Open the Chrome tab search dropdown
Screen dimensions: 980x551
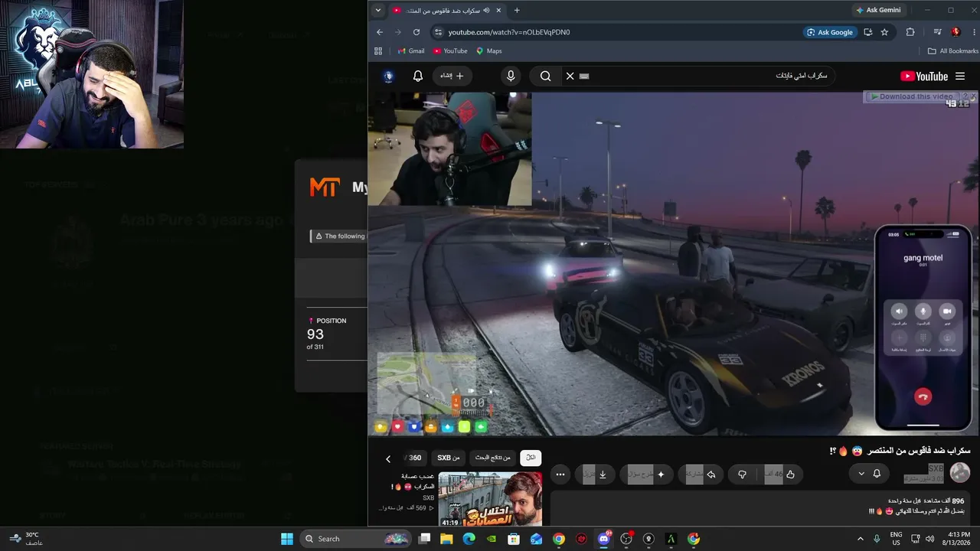coord(377,10)
